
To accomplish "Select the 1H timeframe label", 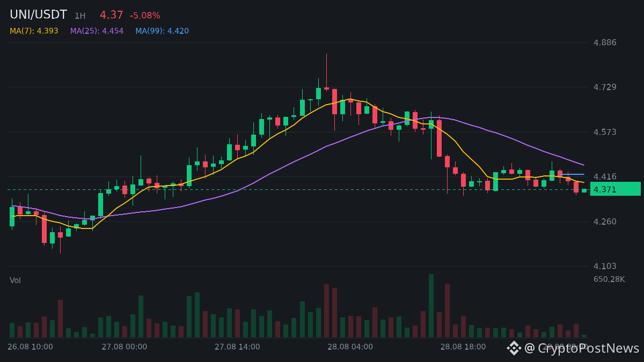I will [80, 16].
